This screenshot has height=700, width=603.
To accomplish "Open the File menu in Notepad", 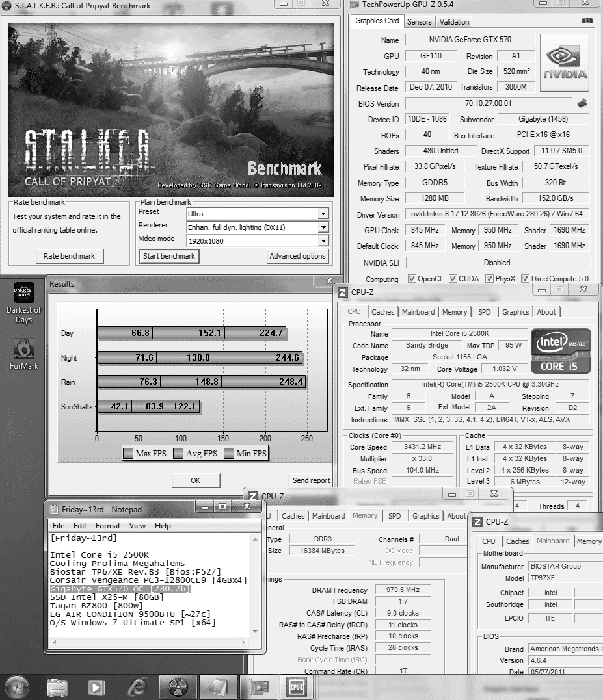I will (59, 525).
